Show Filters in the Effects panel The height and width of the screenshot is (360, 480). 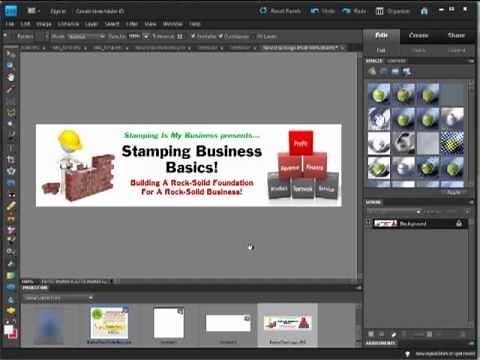(372, 71)
